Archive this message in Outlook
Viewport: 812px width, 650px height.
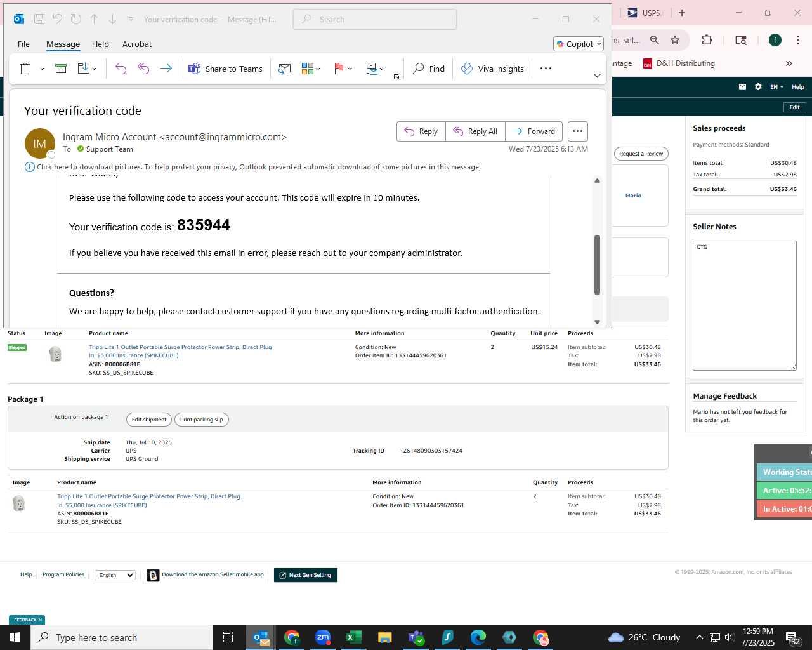[x=61, y=69]
